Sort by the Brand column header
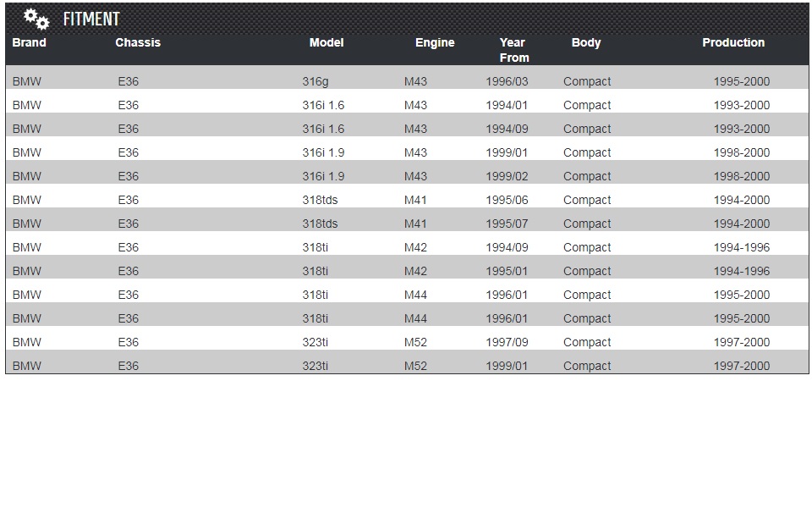This screenshot has width=812, height=508. pyautogui.click(x=30, y=42)
